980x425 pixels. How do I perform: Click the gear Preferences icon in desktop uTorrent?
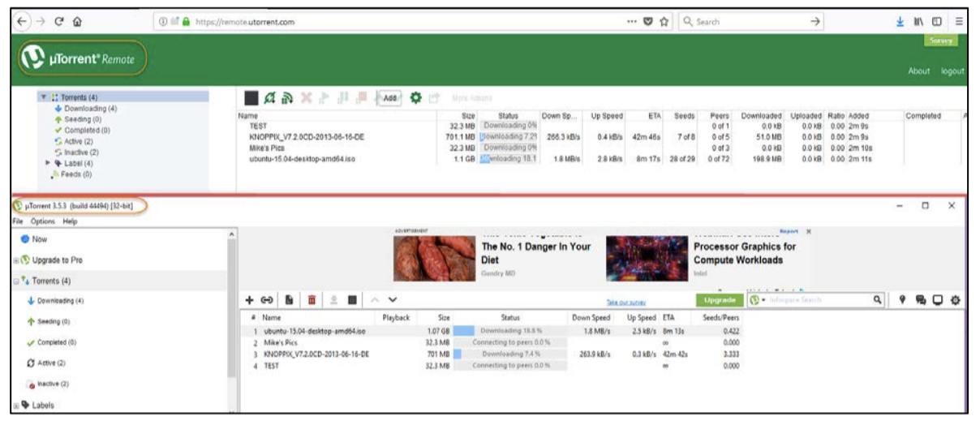pyautogui.click(x=955, y=300)
